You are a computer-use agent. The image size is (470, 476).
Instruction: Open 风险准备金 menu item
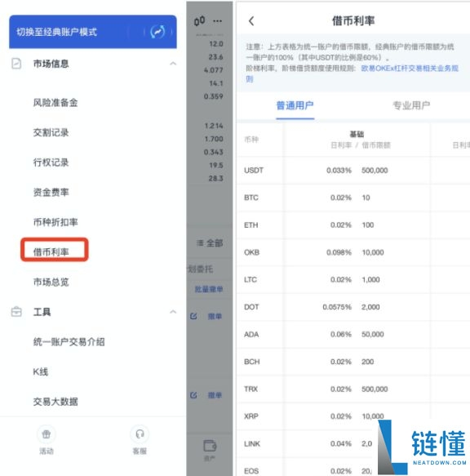(55, 103)
